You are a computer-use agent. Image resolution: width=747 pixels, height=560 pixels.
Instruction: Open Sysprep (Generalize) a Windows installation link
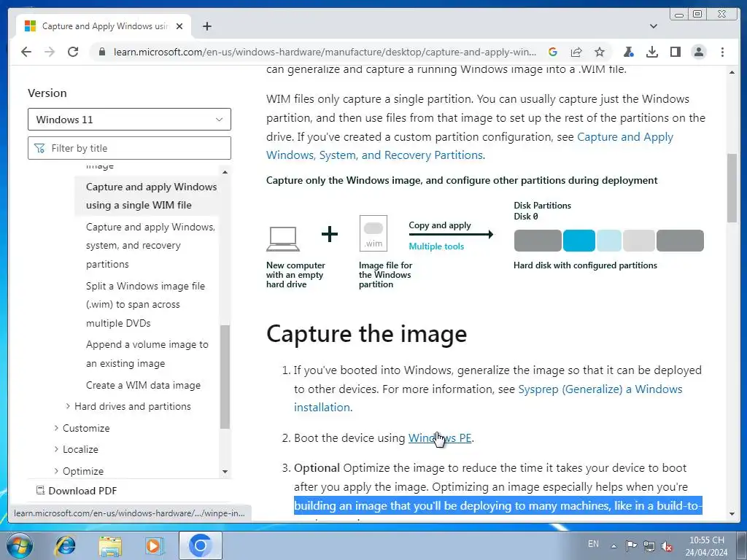click(488, 398)
